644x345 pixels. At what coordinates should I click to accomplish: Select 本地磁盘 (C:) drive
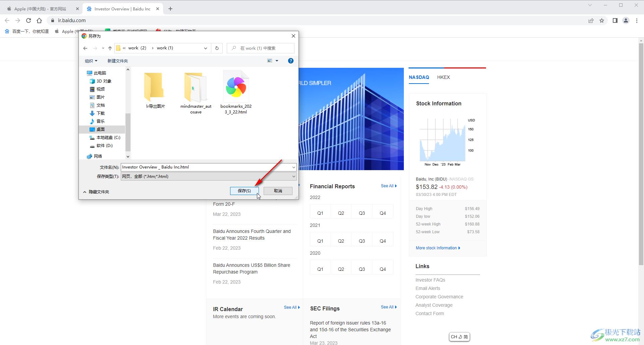coord(105,137)
